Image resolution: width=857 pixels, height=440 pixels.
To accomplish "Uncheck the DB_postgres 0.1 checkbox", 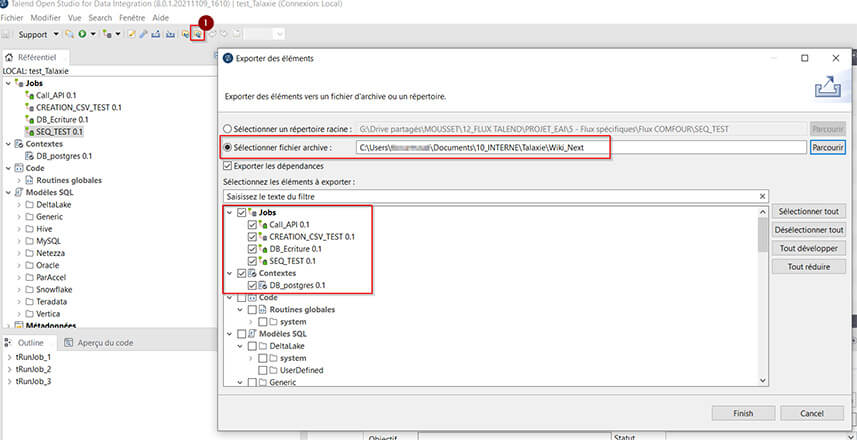I will pyautogui.click(x=252, y=285).
